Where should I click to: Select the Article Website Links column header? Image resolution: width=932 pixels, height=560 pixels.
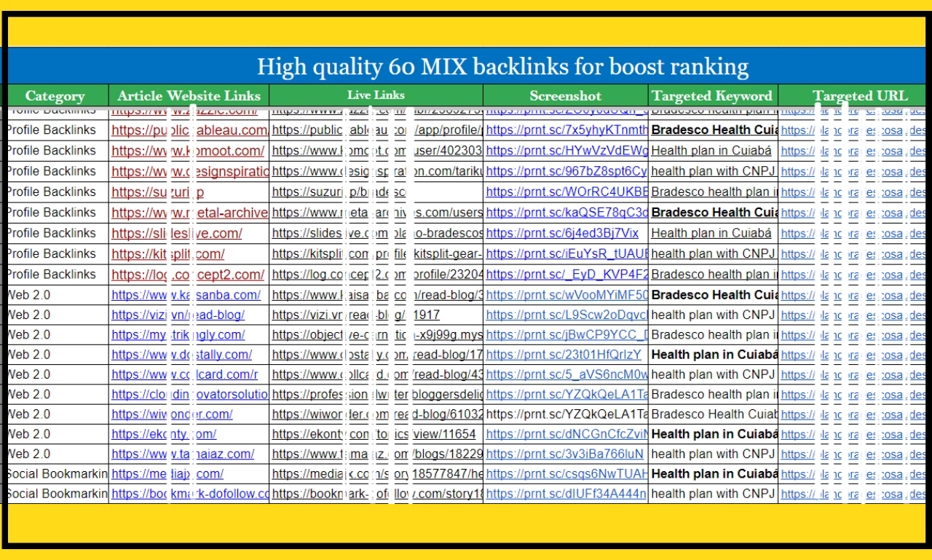point(189,96)
